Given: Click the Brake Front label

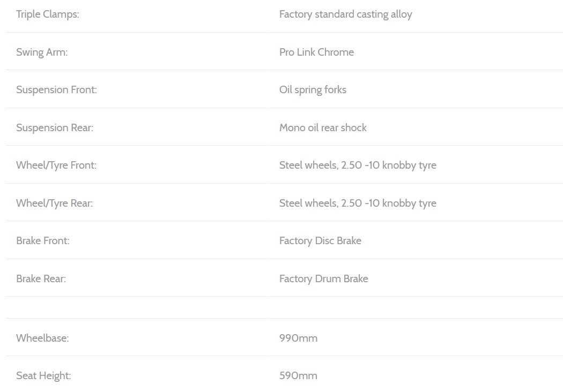Looking at the screenshot, I should pos(43,240).
